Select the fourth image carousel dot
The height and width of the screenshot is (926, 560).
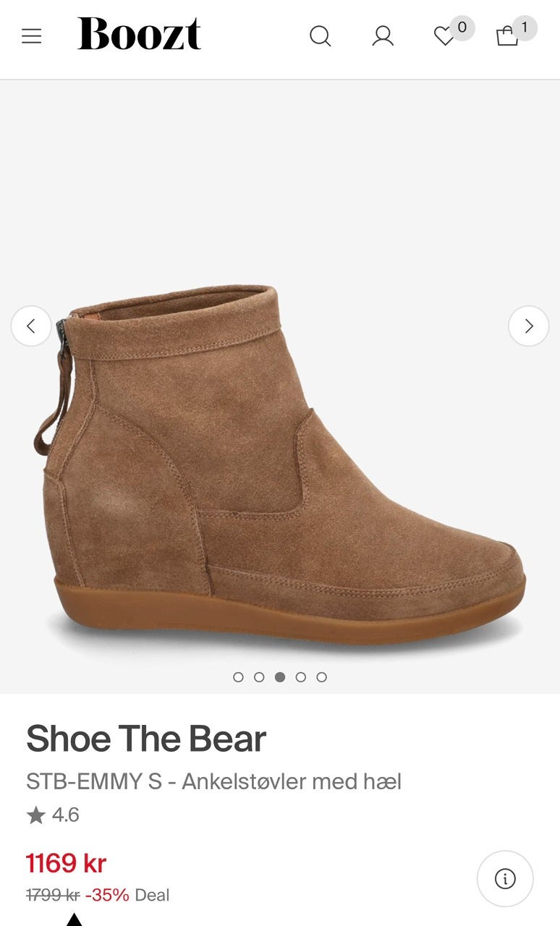(x=301, y=677)
